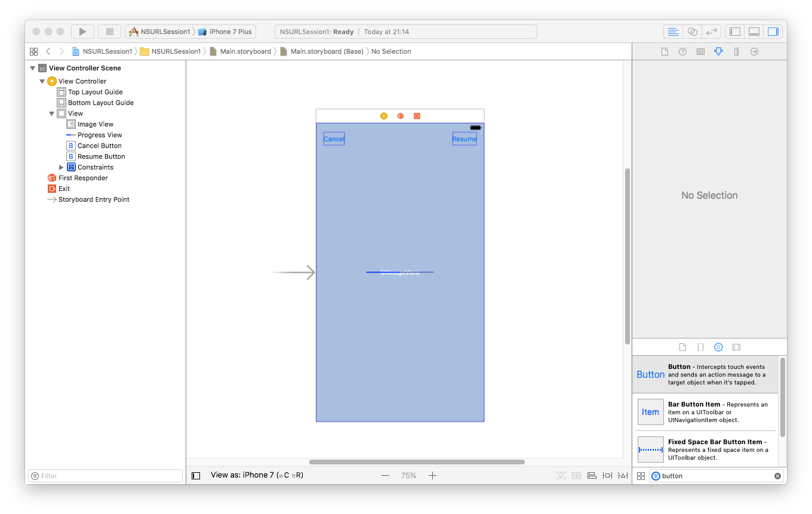Click the Exit icon in scene dock
Viewport: 812px width, 514px height.
pyautogui.click(x=417, y=116)
